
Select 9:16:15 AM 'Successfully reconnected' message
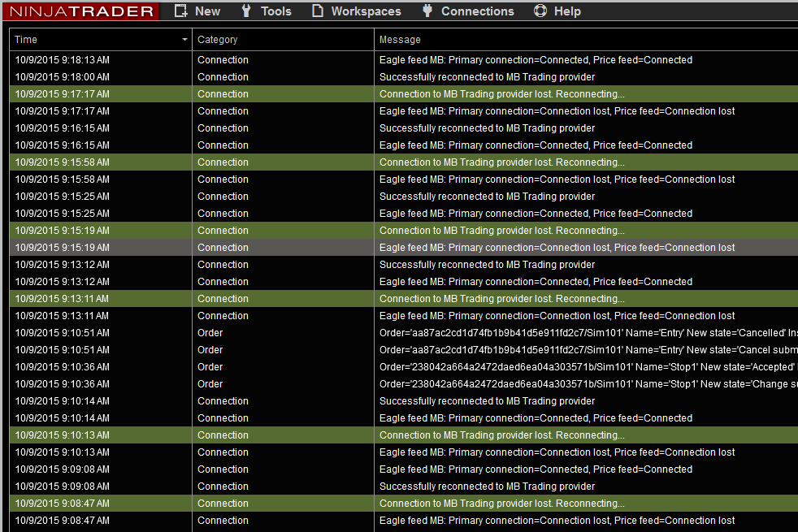pyautogui.click(x=487, y=128)
